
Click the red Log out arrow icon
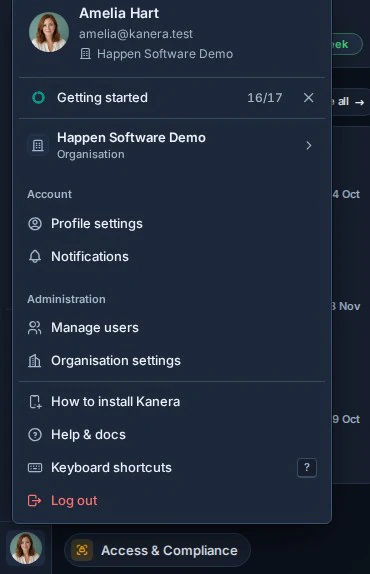(34, 500)
